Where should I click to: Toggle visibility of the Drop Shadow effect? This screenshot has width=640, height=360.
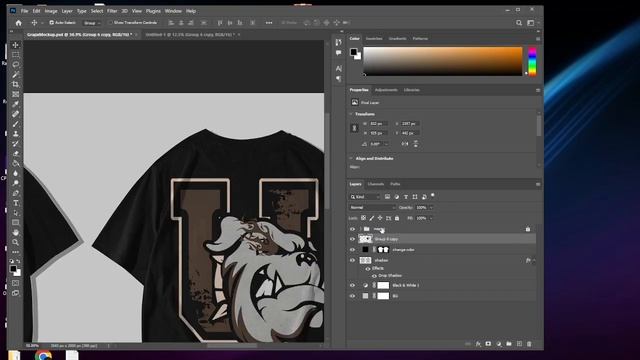point(374,276)
